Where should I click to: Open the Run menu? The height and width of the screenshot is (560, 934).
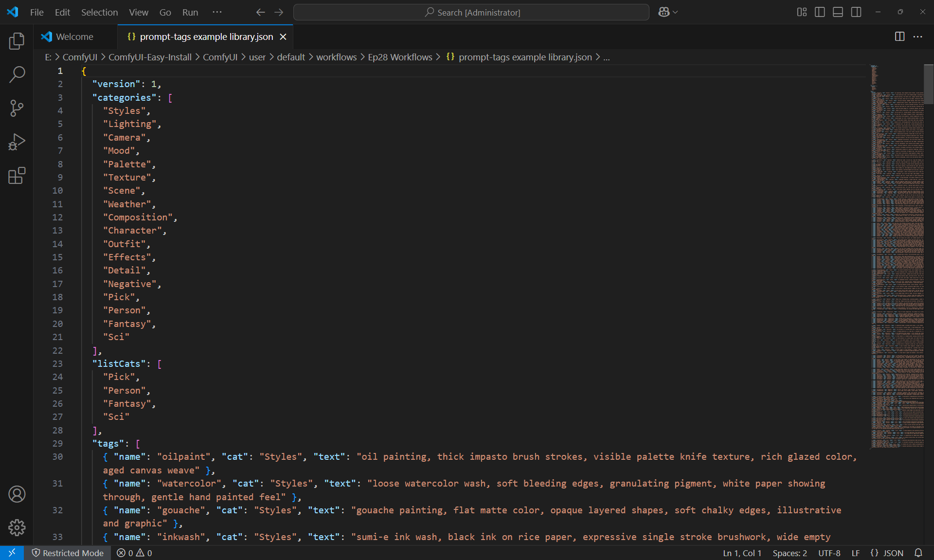coord(190,12)
